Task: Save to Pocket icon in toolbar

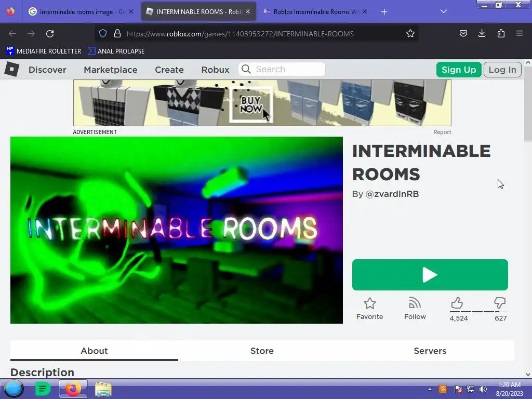Action: 463,33
